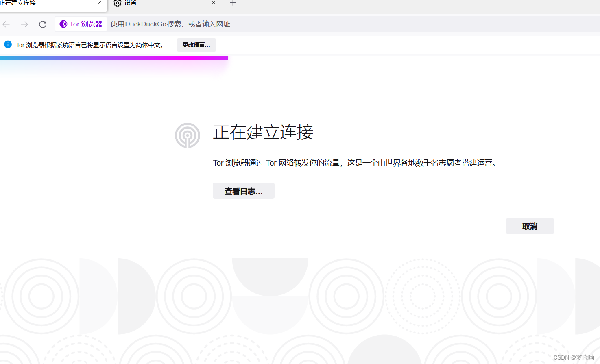This screenshot has height=364, width=600.
Task: Click the back navigation arrow
Action: coord(6,24)
